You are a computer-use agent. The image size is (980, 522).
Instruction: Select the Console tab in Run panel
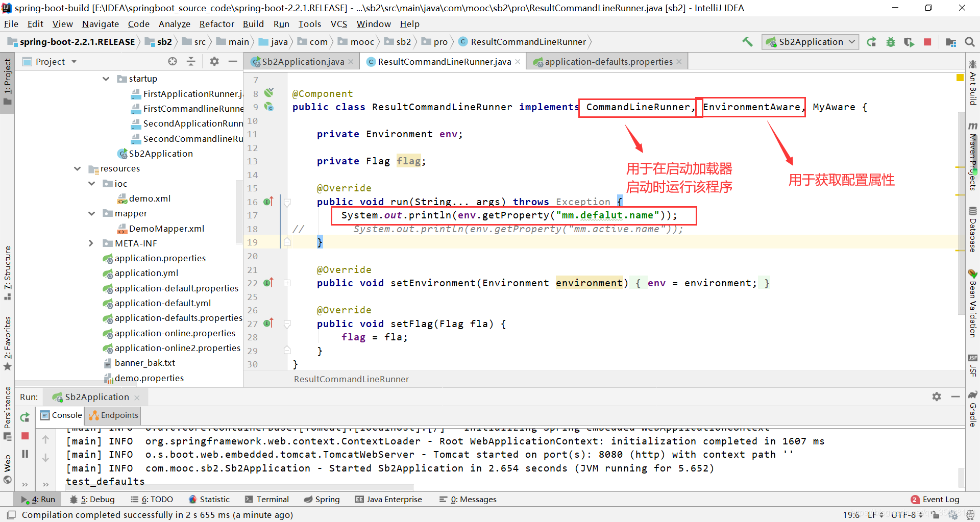pos(61,415)
